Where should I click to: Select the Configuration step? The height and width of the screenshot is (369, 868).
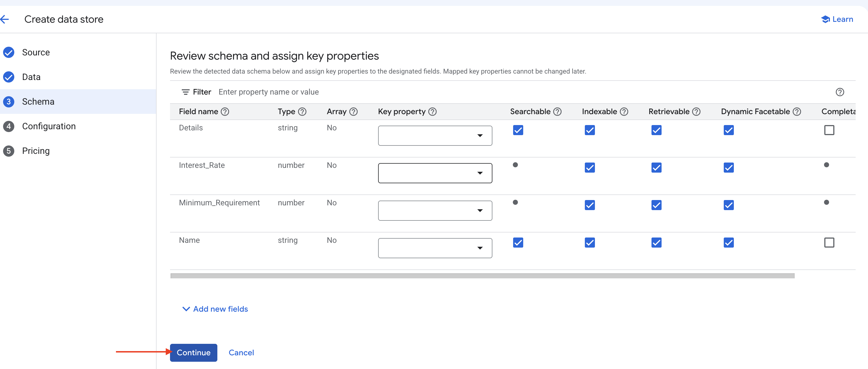78,126
